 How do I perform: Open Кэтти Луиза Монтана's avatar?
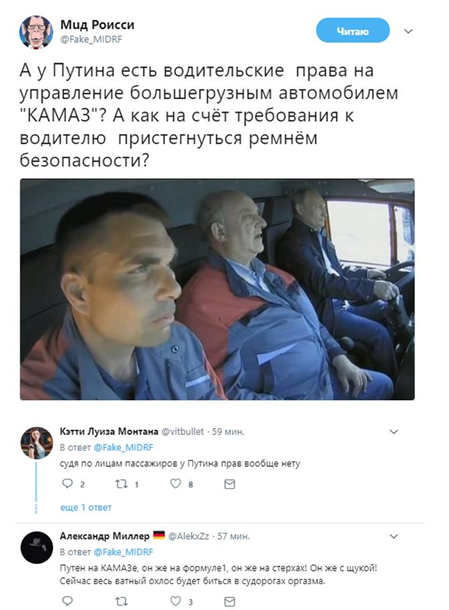point(37,443)
